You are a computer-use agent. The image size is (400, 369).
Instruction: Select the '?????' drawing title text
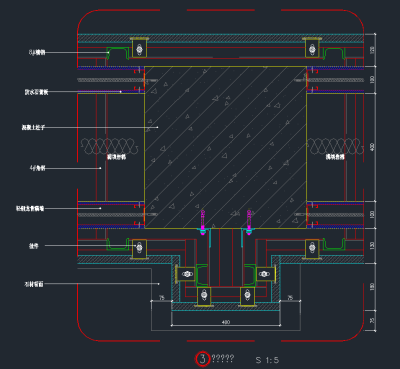(x=223, y=359)
